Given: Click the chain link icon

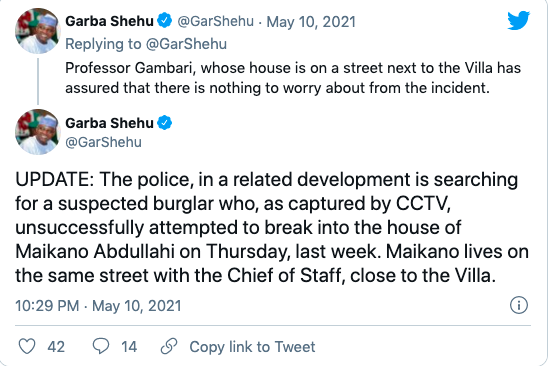Looking at the screenshot, I should click(169, 346).
